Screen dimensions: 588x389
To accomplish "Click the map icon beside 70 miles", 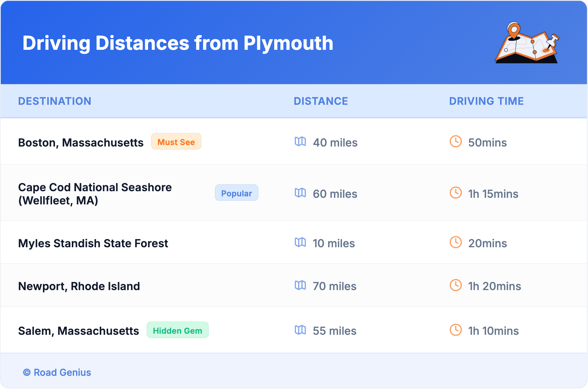I will pyautogui.click(x=300, y=285).
